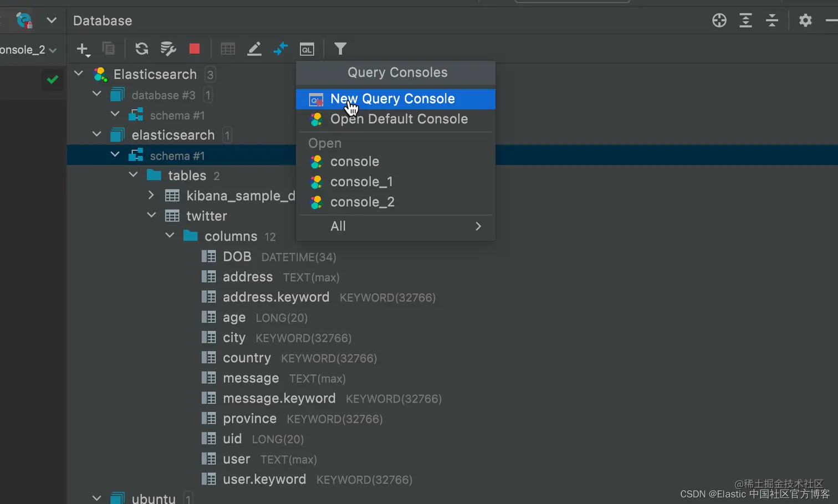Viewport: 838px width, 504px height.
Task: Collapse the elasticsearch schema #1 node
Action: point(115,155)
